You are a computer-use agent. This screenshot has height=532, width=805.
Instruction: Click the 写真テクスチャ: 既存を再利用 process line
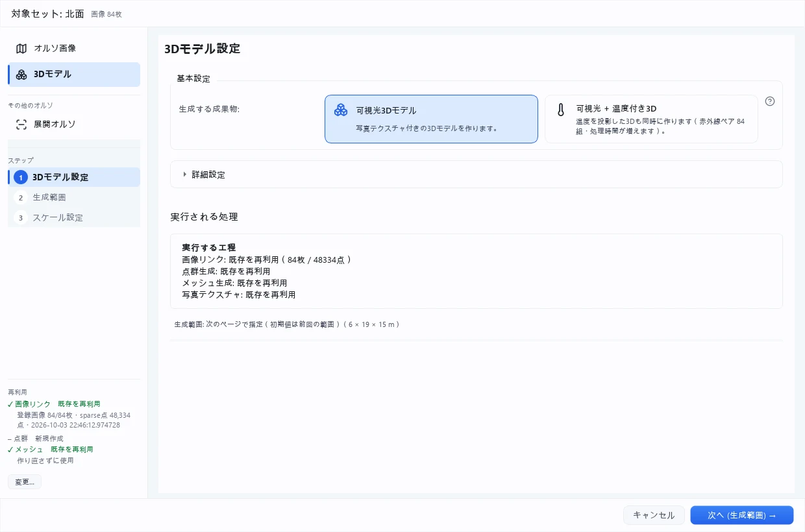click(x=239, y=295)
